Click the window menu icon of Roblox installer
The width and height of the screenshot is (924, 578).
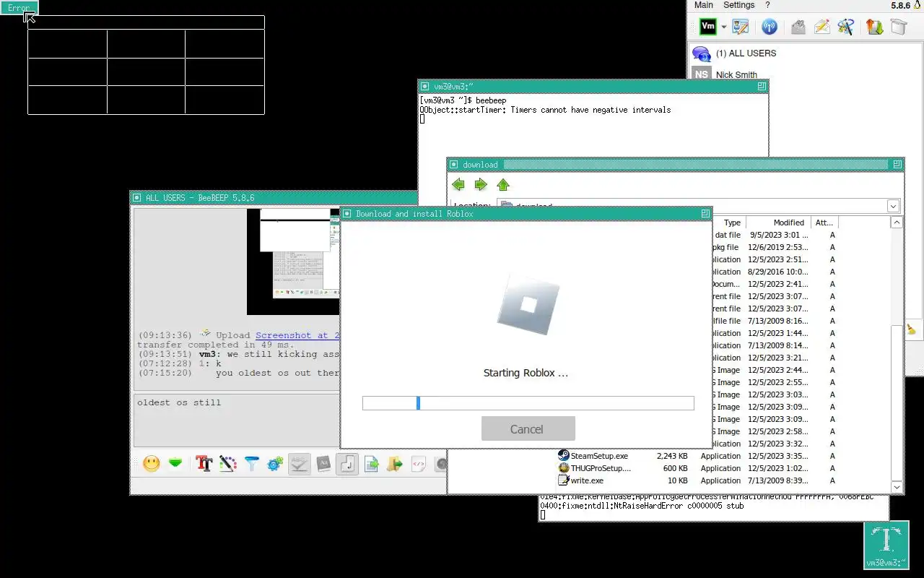(x=347, y=214)
